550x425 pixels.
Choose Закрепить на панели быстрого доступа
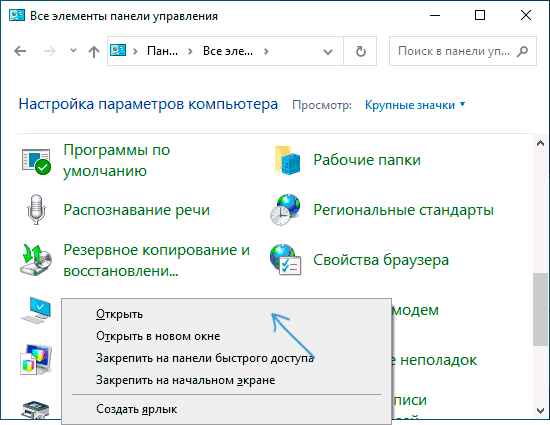coord(226,358)
